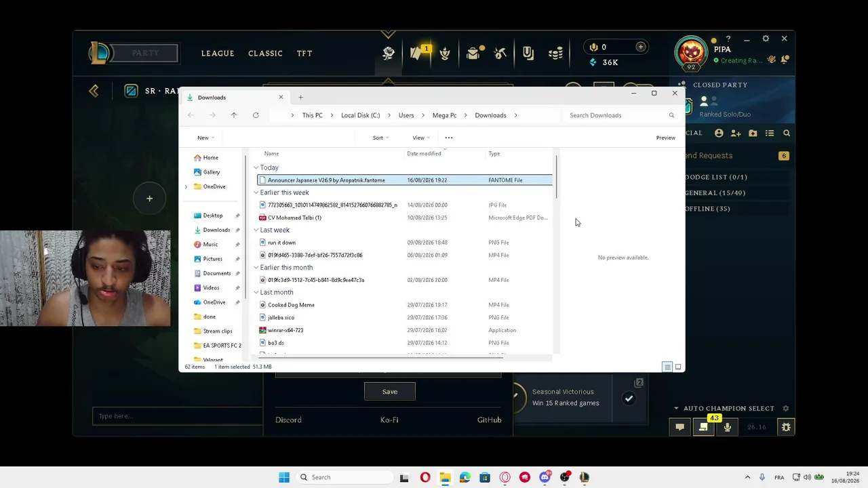
Task: Open messages icon with 43 badge
Action: pos(703,427)
